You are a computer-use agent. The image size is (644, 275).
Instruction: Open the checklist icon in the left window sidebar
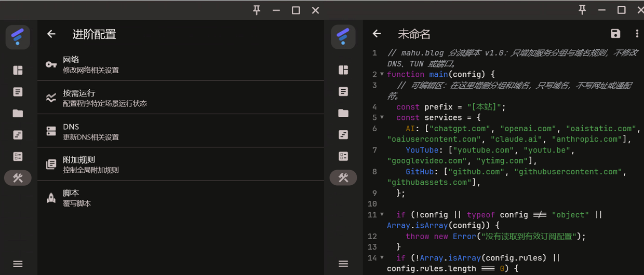coord(18,156)
